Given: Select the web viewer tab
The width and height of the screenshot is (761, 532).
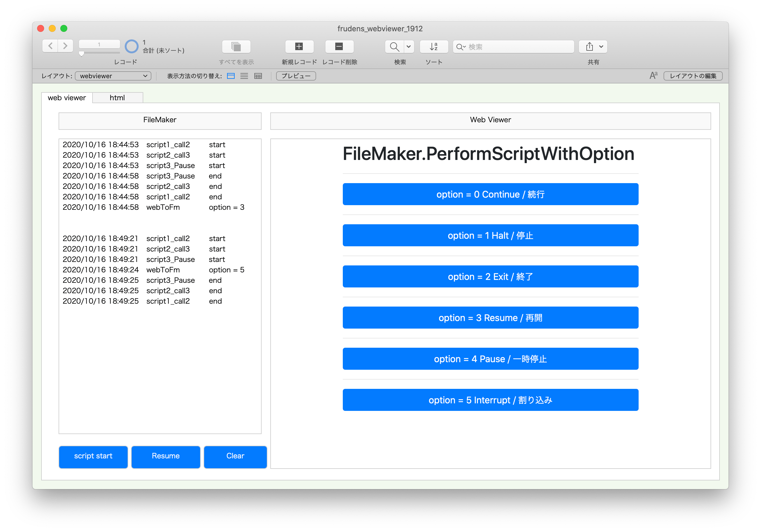Looking at the screenshot, I should coord(67,98).
